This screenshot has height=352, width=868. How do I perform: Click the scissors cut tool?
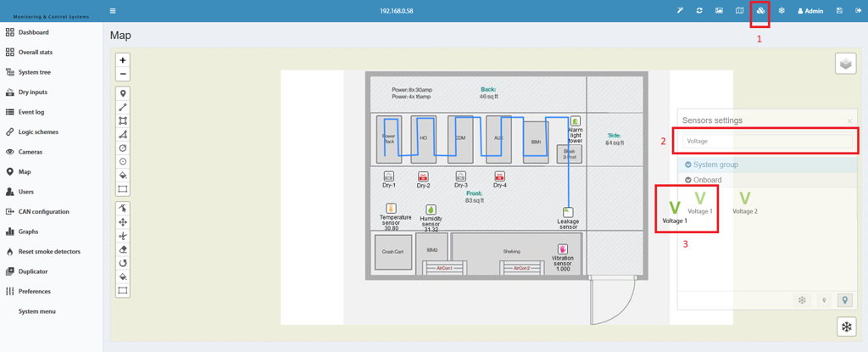(123, 236)
